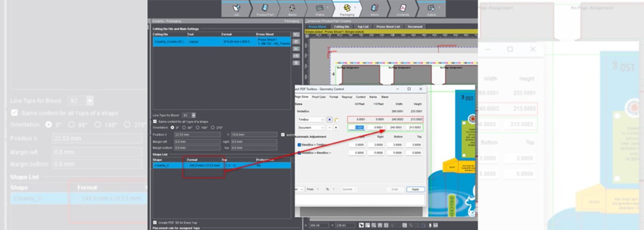Click the Document XOffset highlighted field
This screenshot has height=230, width=644.
point(357,127)
